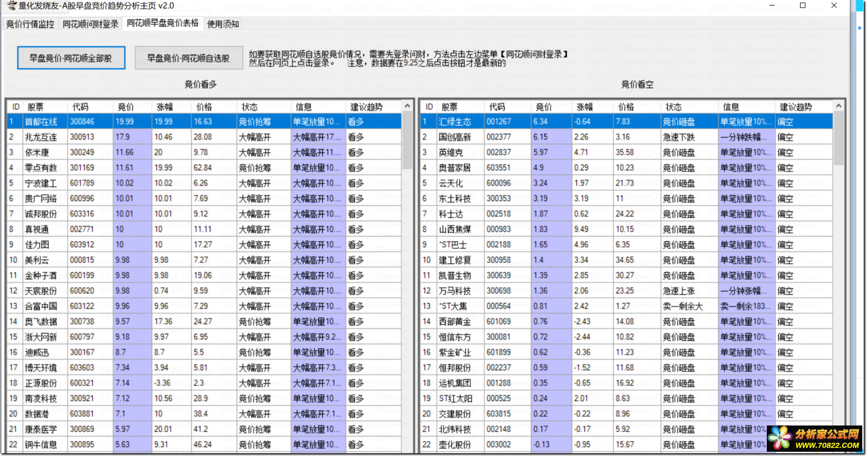Select row 建工修复
Viewport: 868px width, 457px height.
pyautogui.click(x=626, y=260)
